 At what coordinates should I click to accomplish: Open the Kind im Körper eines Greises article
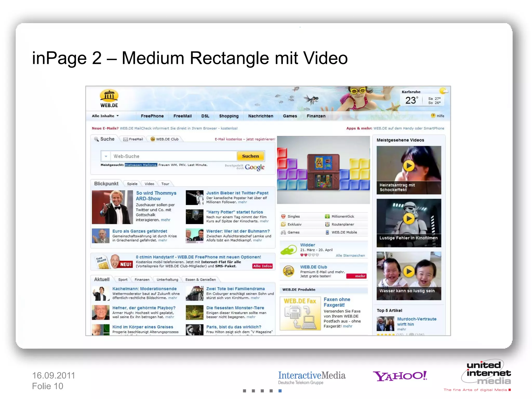[x=143, y=327]
